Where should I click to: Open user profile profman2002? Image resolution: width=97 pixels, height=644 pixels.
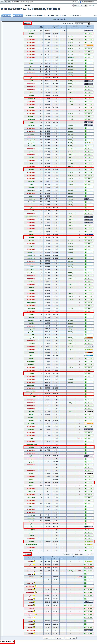coord(31,397)
